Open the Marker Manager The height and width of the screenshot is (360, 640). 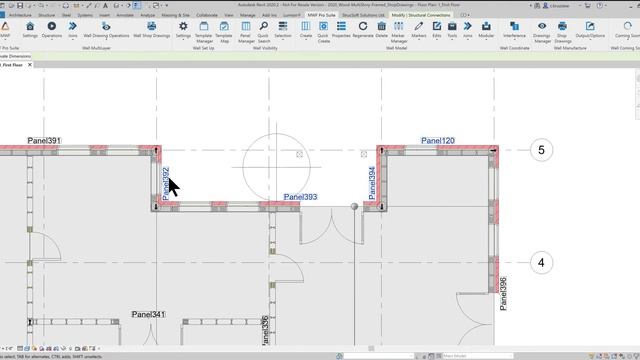point(398,32)
